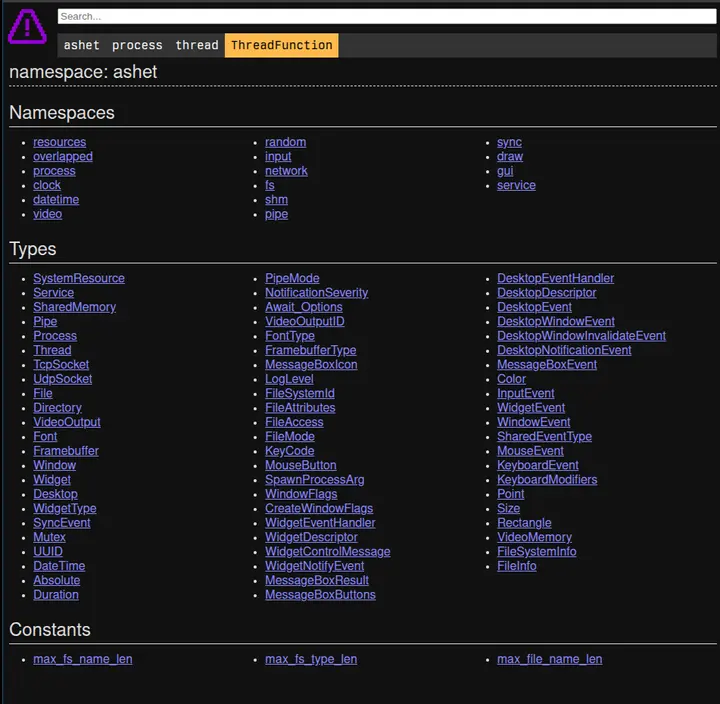Open the max_fs_name_len constant link
This screenshot has height=704, width=720.
(82, 659)
